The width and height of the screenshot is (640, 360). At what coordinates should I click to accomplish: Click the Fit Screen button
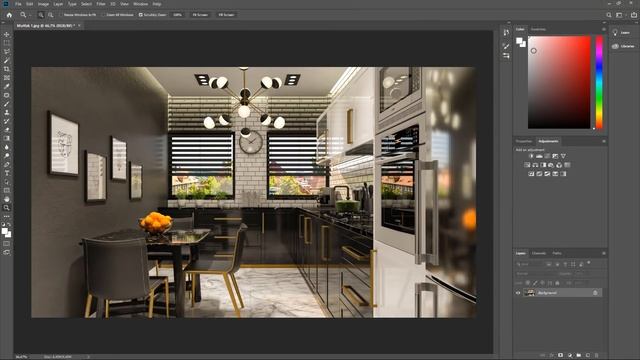[x=200, y=15]
